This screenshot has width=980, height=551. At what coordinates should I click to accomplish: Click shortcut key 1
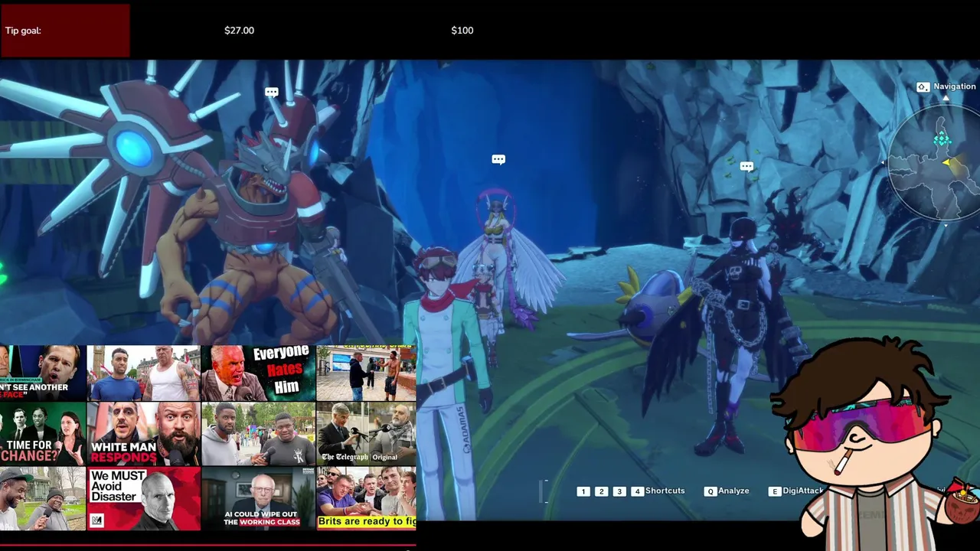point(583,491)
